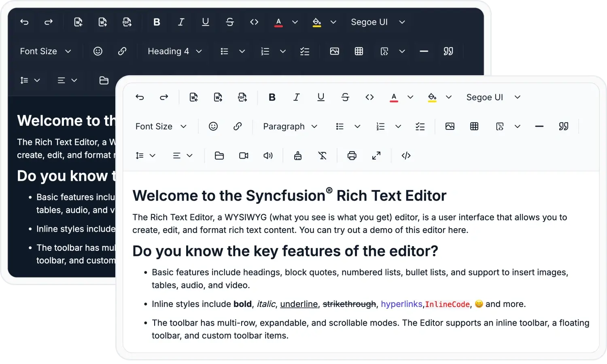Click Maximize fullscreen icon in light editor
The height and width of the screenshot is (364, 607).
tap(376, 156)
